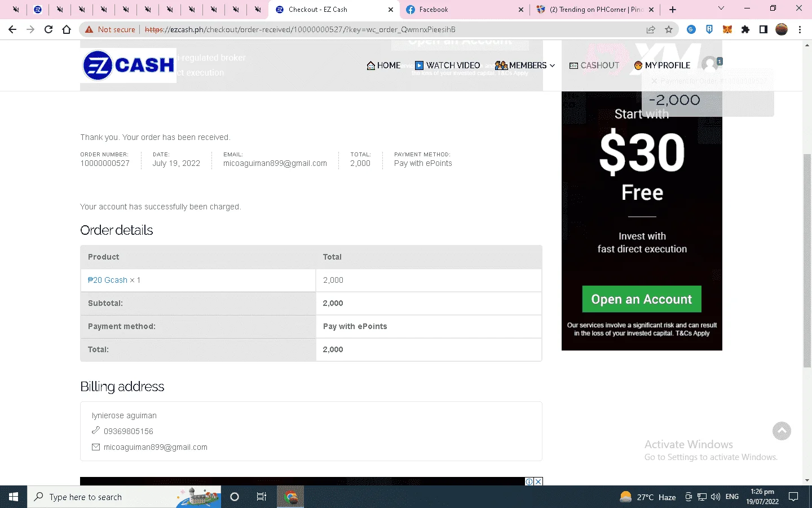Go to the HOME page

click(383, 65)
